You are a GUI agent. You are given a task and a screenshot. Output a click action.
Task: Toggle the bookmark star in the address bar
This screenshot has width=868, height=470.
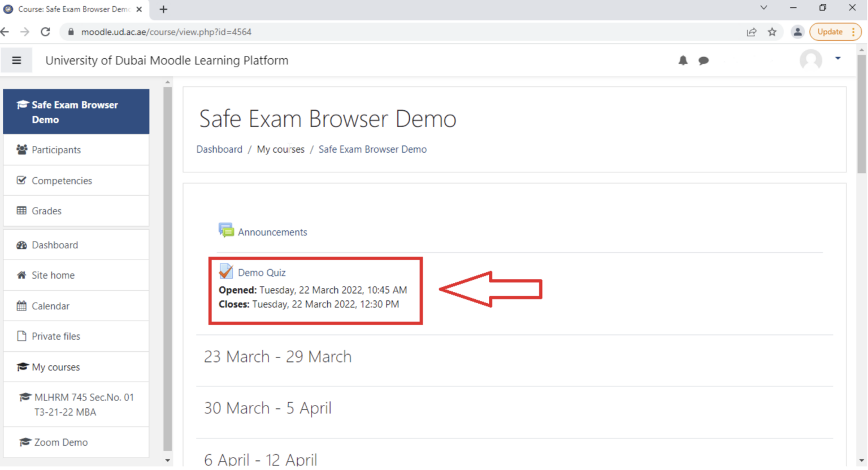(x=772, y=32)
